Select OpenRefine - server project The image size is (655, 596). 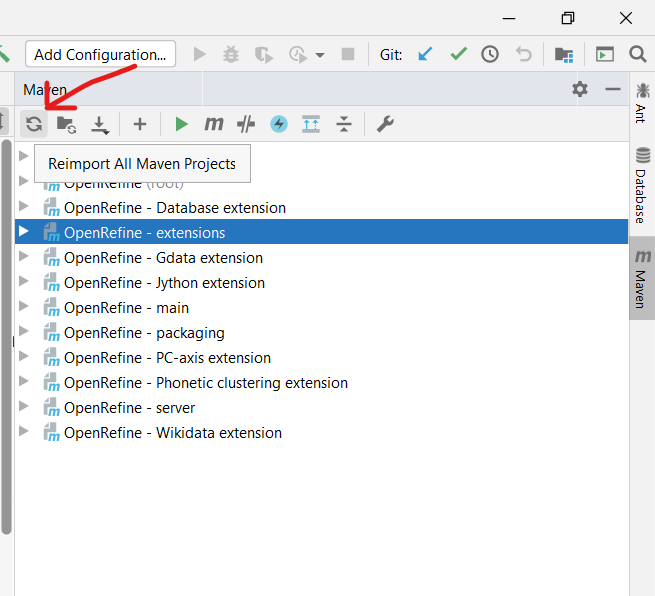[129, 408]
